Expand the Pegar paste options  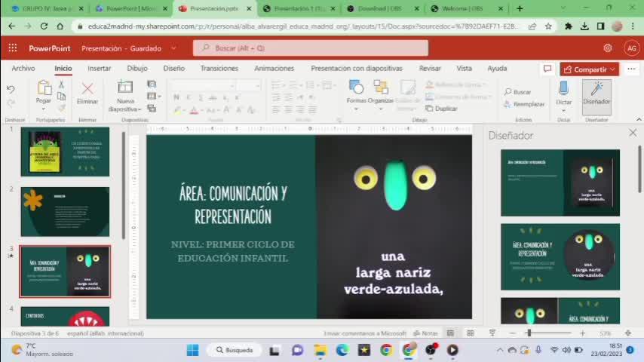[x=44, y=108]
